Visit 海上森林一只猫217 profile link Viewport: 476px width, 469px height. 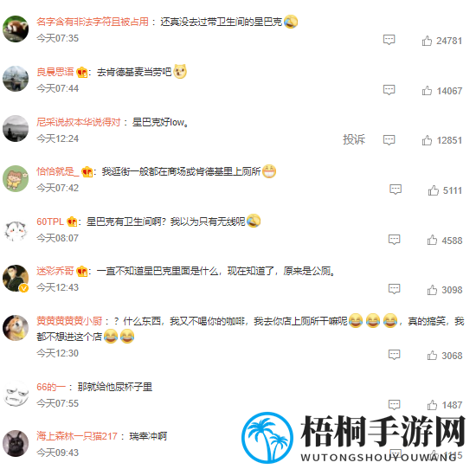click(76, 436)
